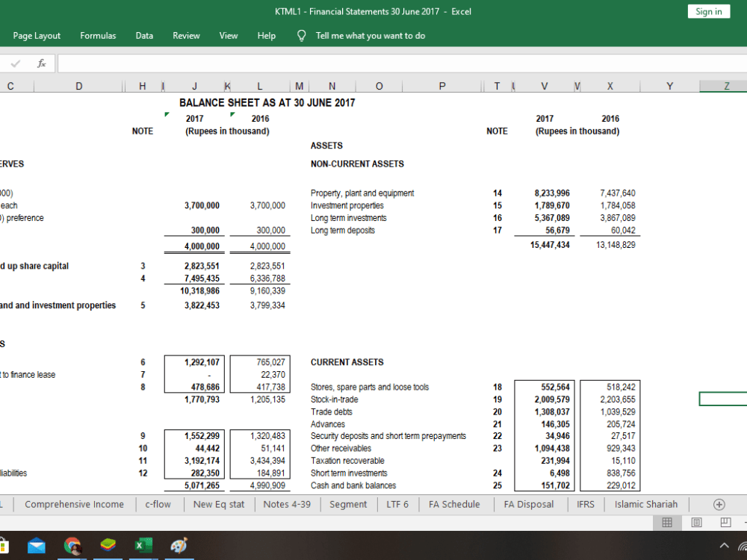Select Investment properties label
The height and width of the screenshot is (560, 747).
click(x=347, y=205)
